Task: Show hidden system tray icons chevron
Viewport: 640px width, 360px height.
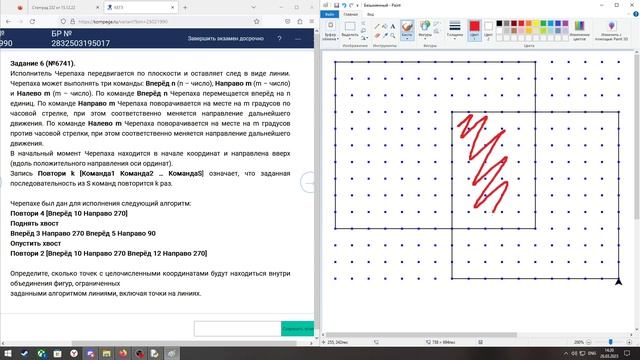Action: coord(566,353)
